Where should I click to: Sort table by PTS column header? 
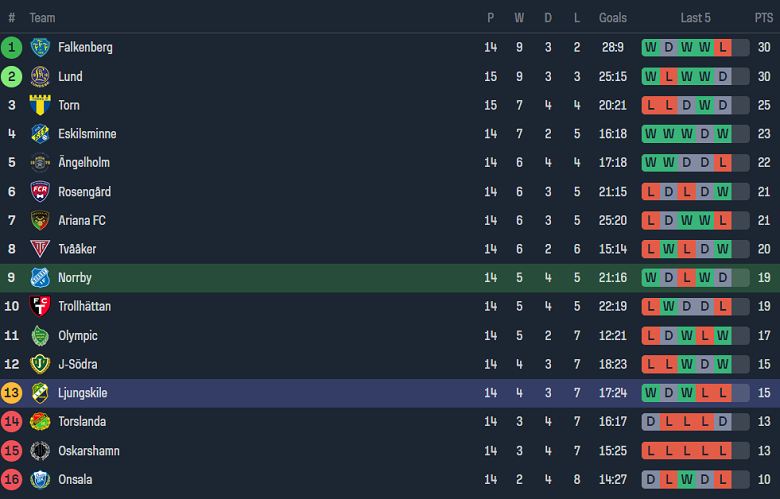click(764, 18)
